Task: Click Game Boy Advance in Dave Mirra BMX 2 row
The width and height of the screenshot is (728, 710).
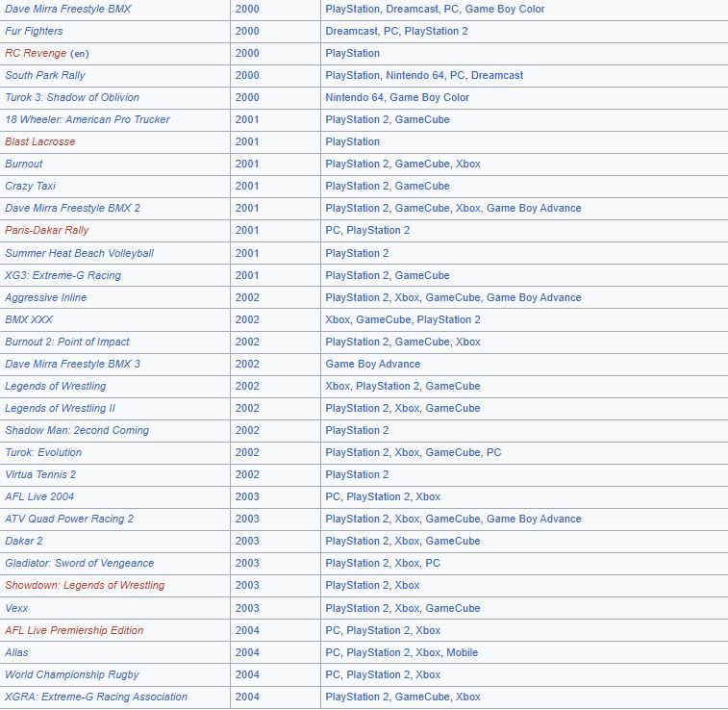Action: 534,208
